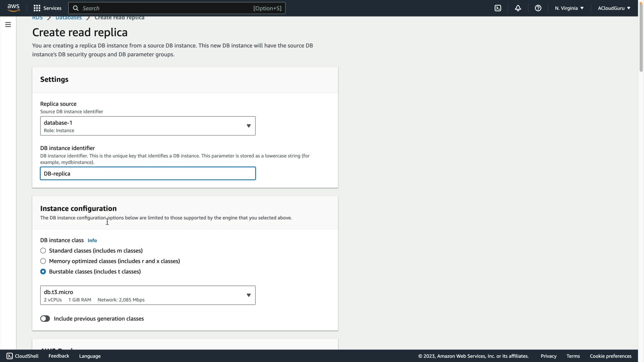Expand the hamburger side navigation
644x362 pixels.
(8, 24)
